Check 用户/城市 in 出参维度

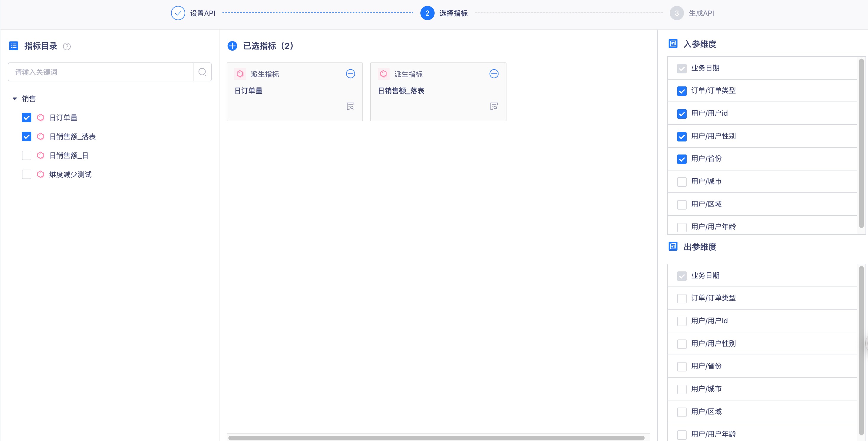click(682, 389)
